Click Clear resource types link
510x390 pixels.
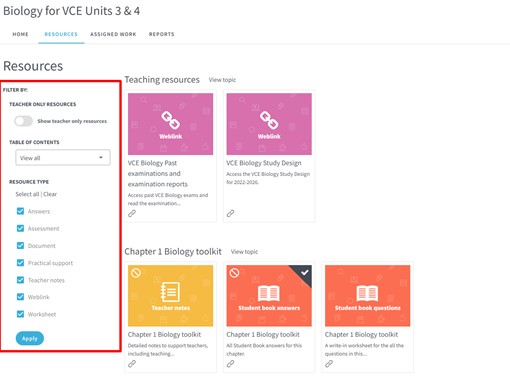pos(50,194)
